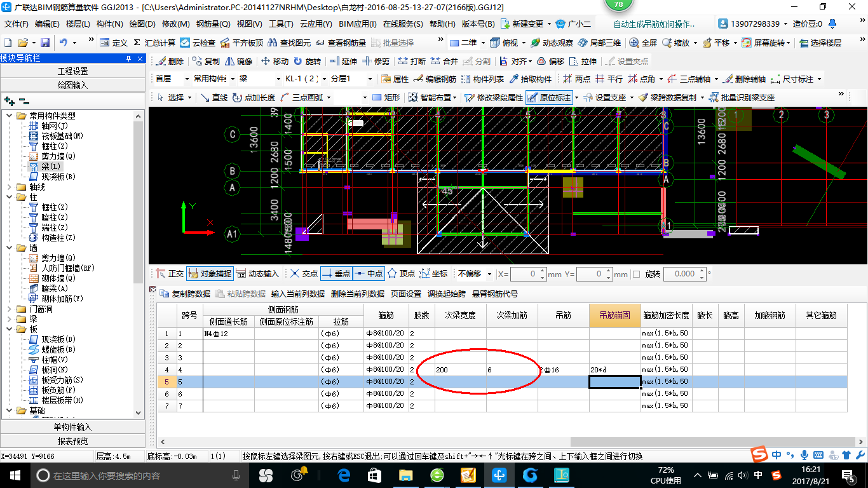Enable the 旋转 rotation checkbox
The width and height of the screenshot is (868, 488).
637,274
